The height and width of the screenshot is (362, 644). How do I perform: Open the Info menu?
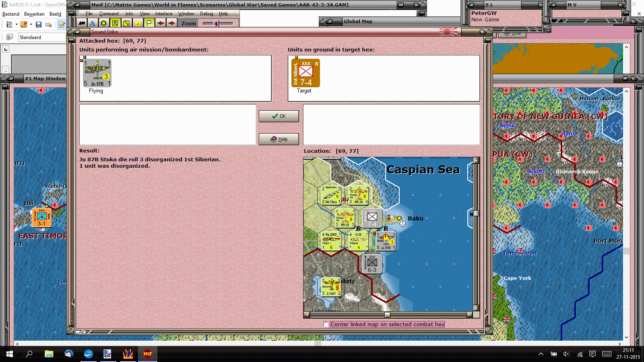click(x=129, y=14)
